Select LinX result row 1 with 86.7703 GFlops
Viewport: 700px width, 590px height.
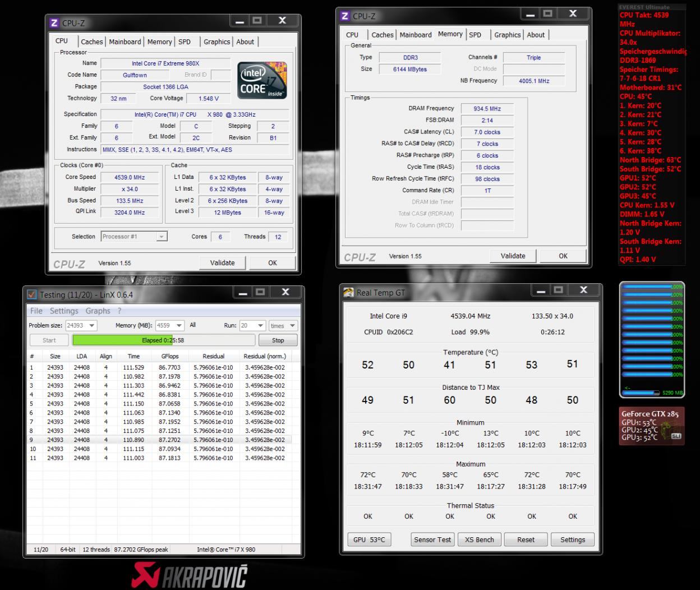pos(158,367)
